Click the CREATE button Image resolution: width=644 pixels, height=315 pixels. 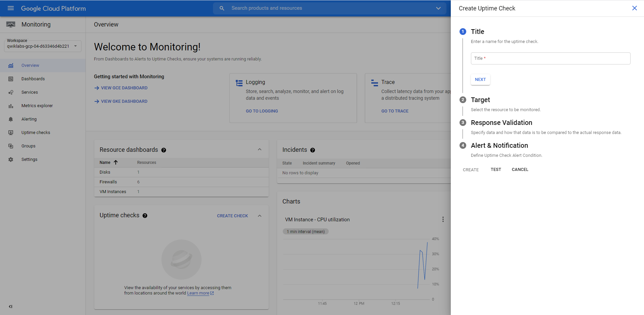[x=471, y=170]
